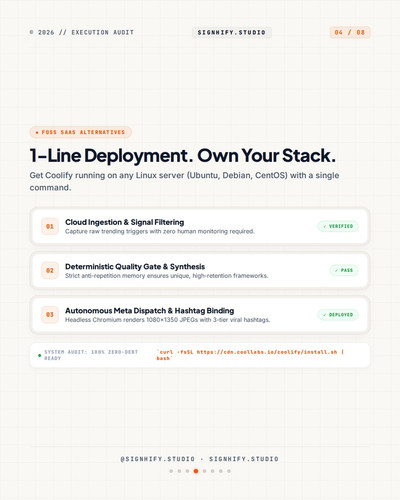400x500 pixels.
Task: Select the active orange pagination dot
Action: 196,471
